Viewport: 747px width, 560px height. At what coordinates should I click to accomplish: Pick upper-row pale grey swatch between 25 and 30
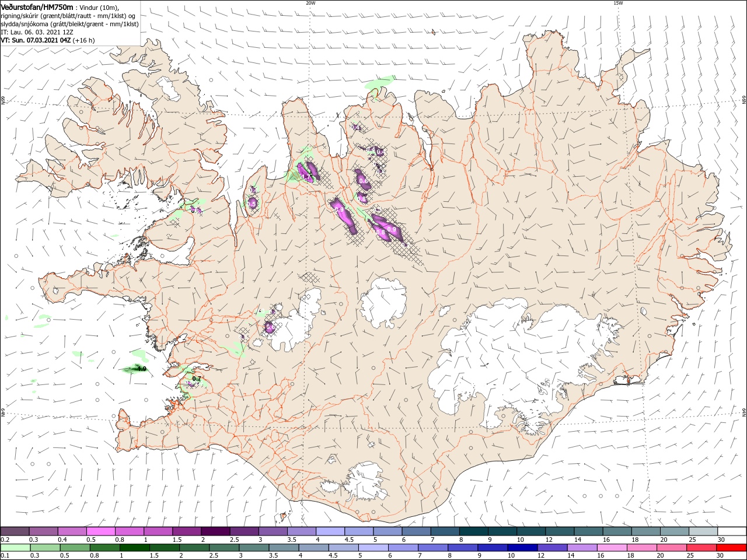point(704,531)
